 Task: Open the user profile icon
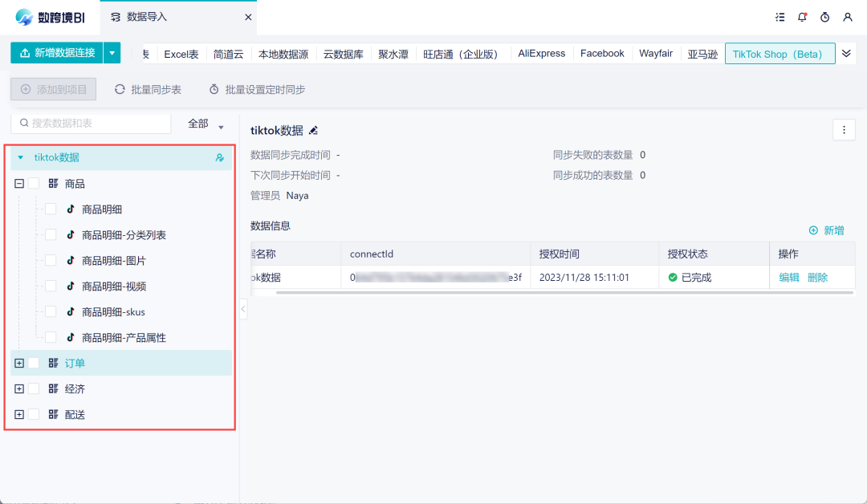[847, 17]
